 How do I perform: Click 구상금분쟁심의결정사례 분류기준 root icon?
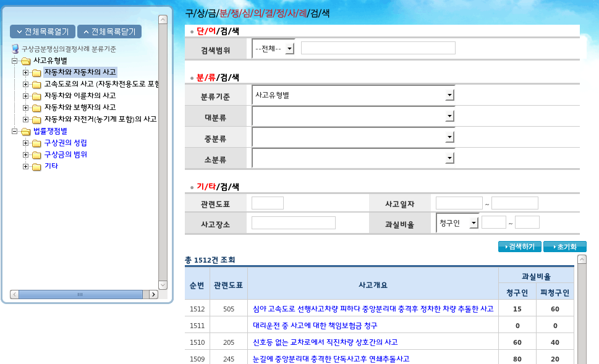[x=15, y=49]
